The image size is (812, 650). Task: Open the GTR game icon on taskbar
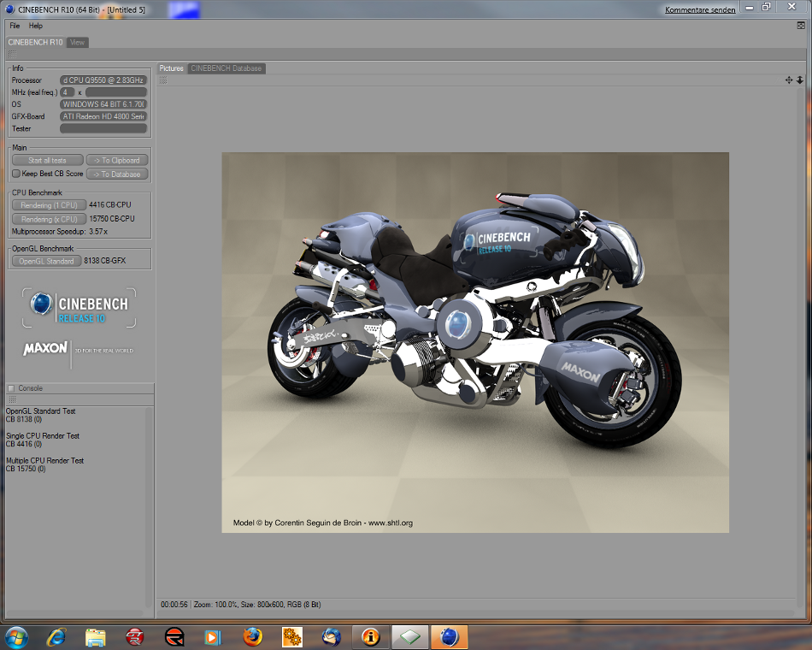point(135,637)
